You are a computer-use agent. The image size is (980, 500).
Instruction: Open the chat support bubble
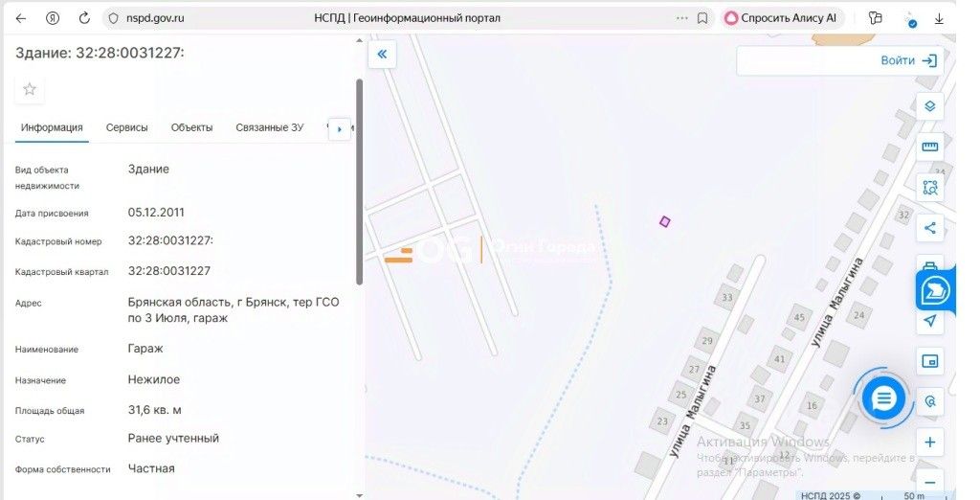[x=883, y=398]
